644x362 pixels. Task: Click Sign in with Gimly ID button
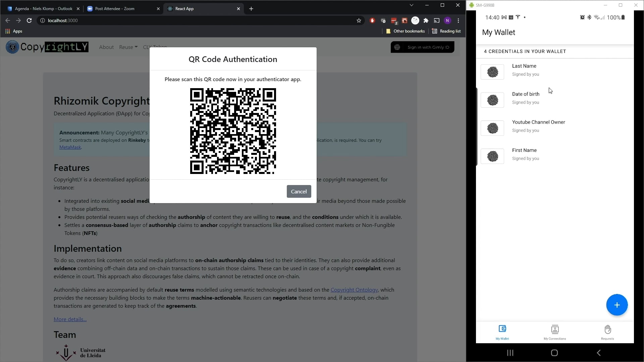(423, 47)
